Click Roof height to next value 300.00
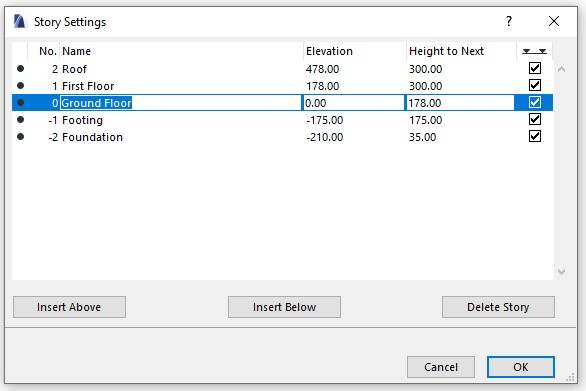Screen dimensions: 586x391 tap(425, 69)
